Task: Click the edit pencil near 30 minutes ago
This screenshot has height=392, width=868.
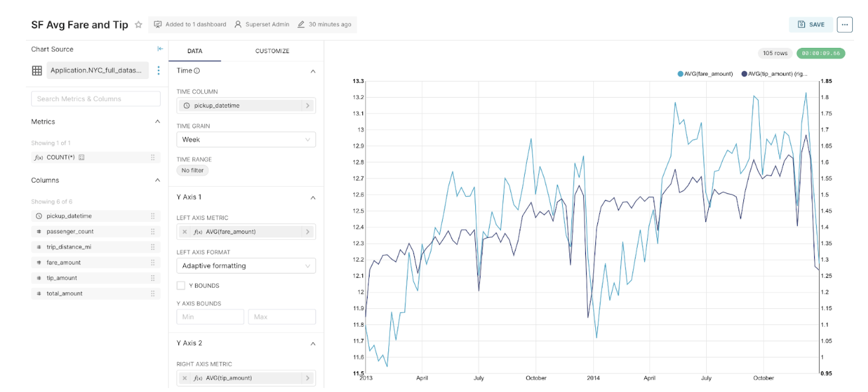Action: click(301, 25)
